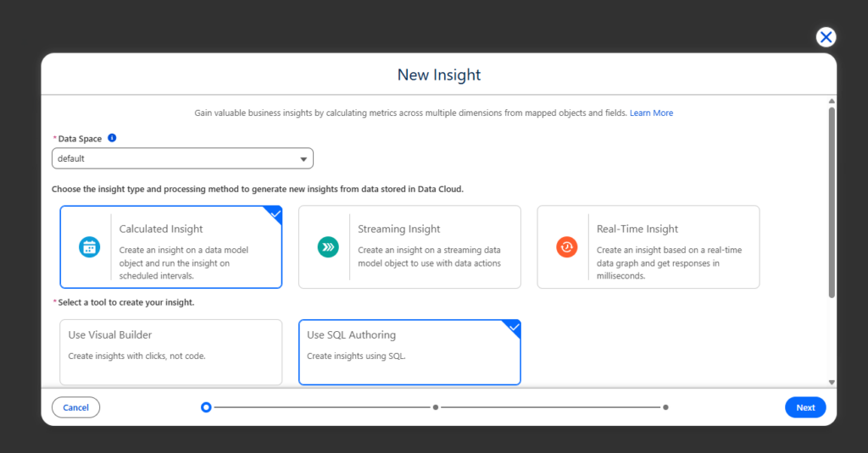Click the 'Select a tool to create your insight' label

[x=126, y=302]
